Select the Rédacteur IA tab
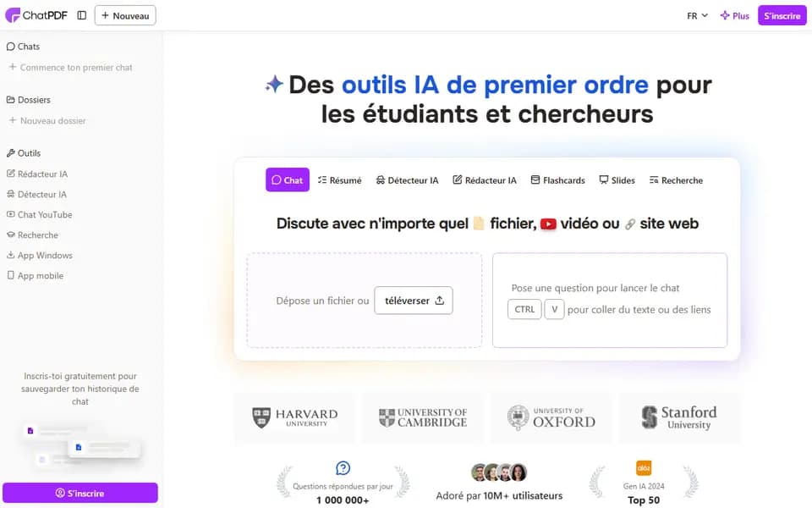The height and width of the screenshot is (508, 812). pos(485,179)
